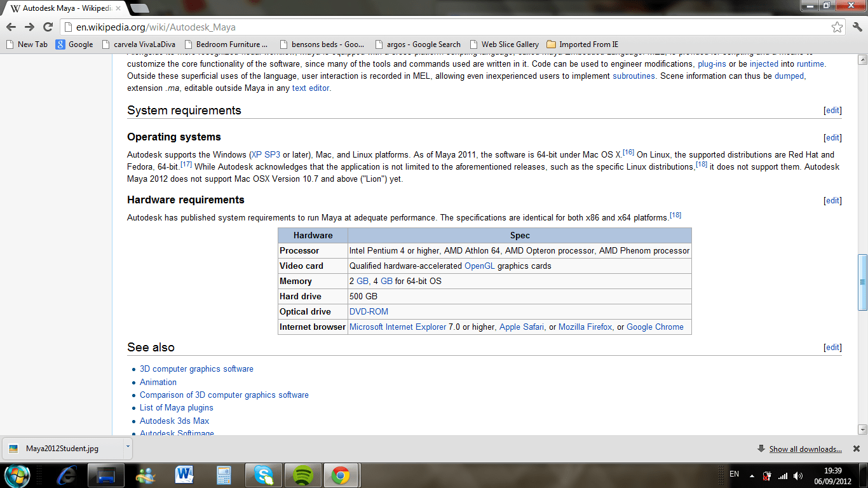Edit the System requirements section
The image size is (868, 488).
tap(832, 111)
